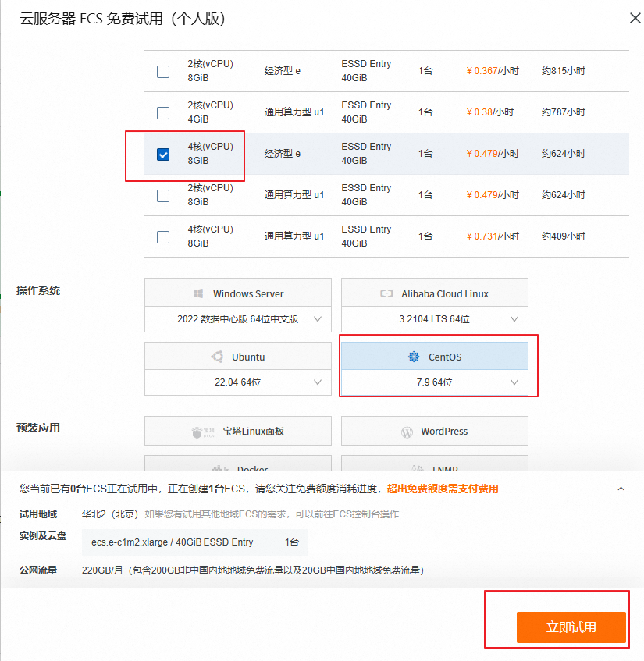Choose the WordPress preinstalled app
The image size is (644, 661).
pyautogui.click(x=434, y=431)
